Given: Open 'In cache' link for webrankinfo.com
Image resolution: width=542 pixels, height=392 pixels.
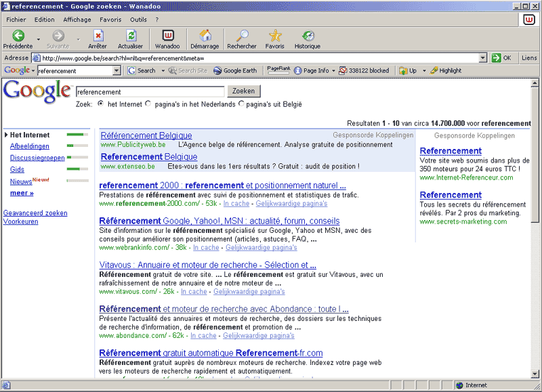Looking at the screenshot, I should click(206, 248).
